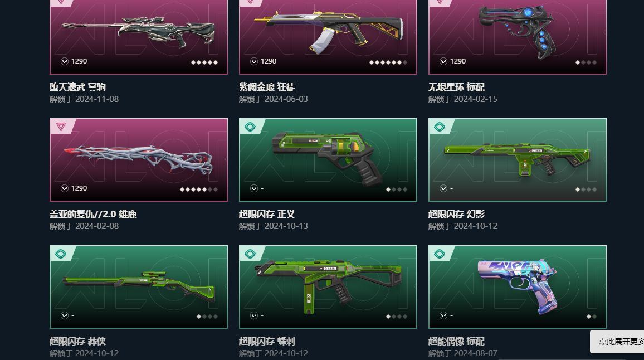Open the 紫阙金琅 狂徒 rifle skin thumbnail
Image resolution: width=644 pixels, height=360 pixels.
(328, 32)
